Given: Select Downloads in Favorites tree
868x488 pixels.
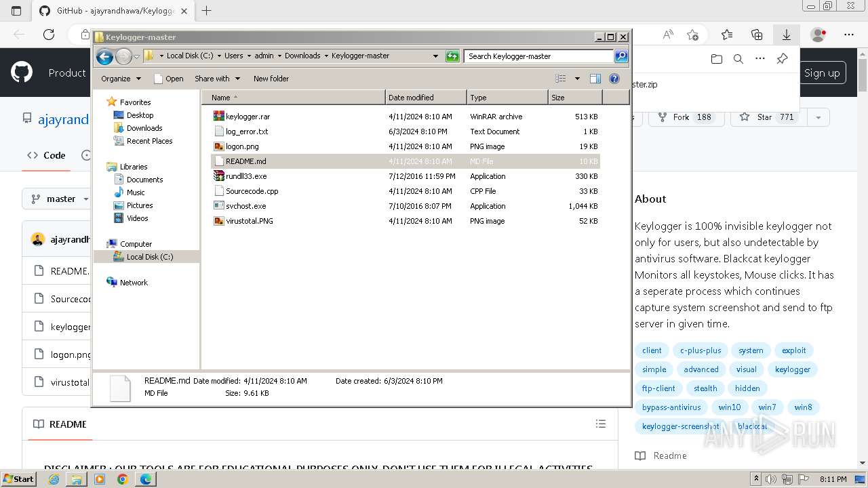Looking at the screenshot, I should (x=144, y=128).
